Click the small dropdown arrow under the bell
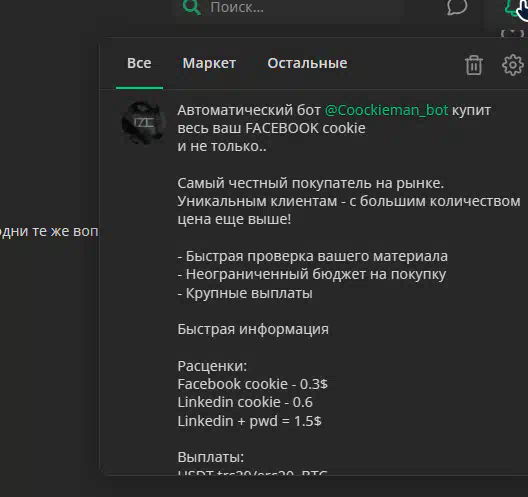The width and height of the screenshot is (528, 497). [513, 33]
